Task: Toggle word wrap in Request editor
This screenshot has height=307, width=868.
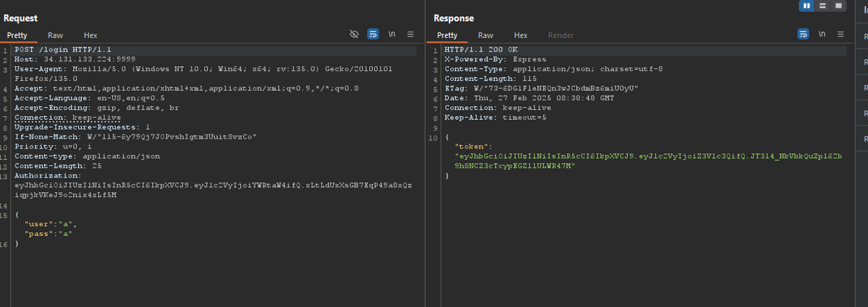Action: (x=373, y=34)
